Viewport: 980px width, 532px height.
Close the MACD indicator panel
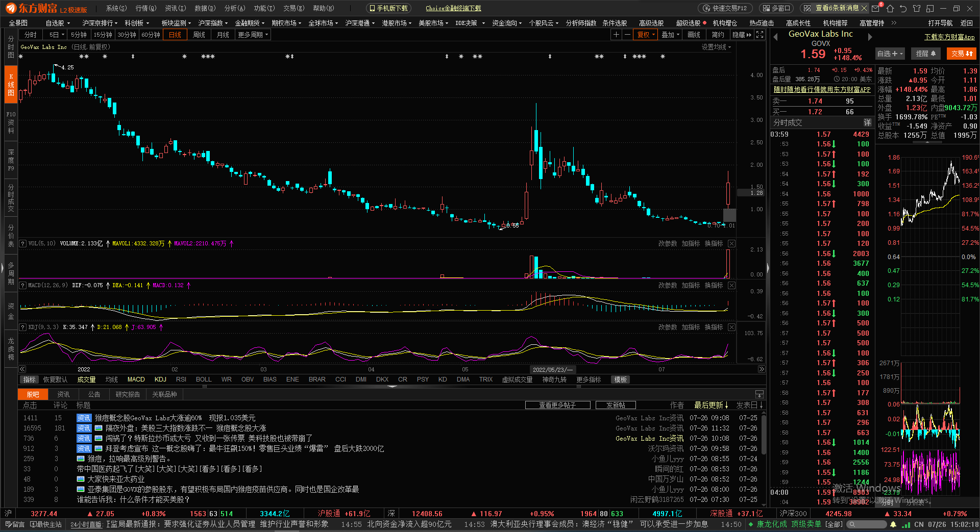pos(731,286)
